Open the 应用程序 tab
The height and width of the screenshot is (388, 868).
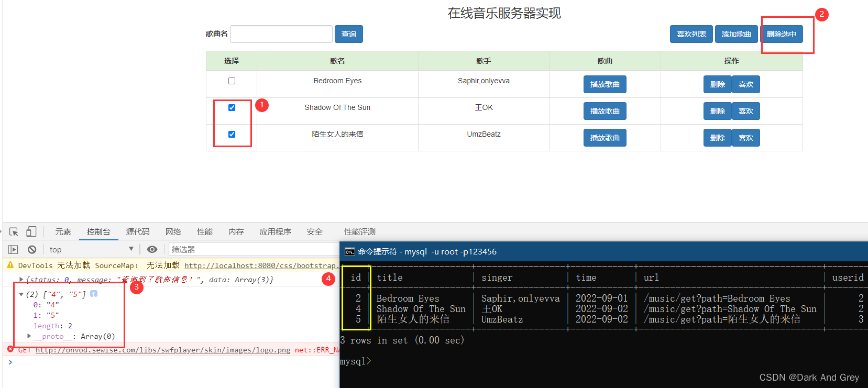(x=276, y=231)
